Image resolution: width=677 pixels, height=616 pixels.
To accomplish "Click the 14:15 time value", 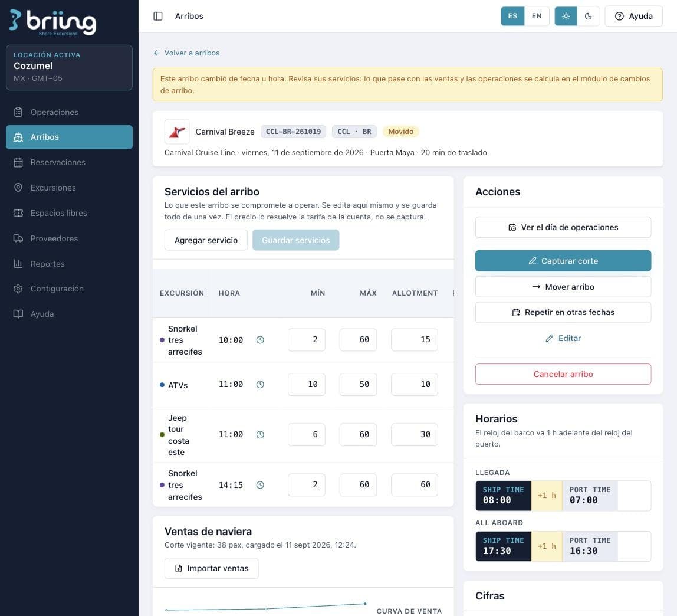I will [x=231, y=485].
